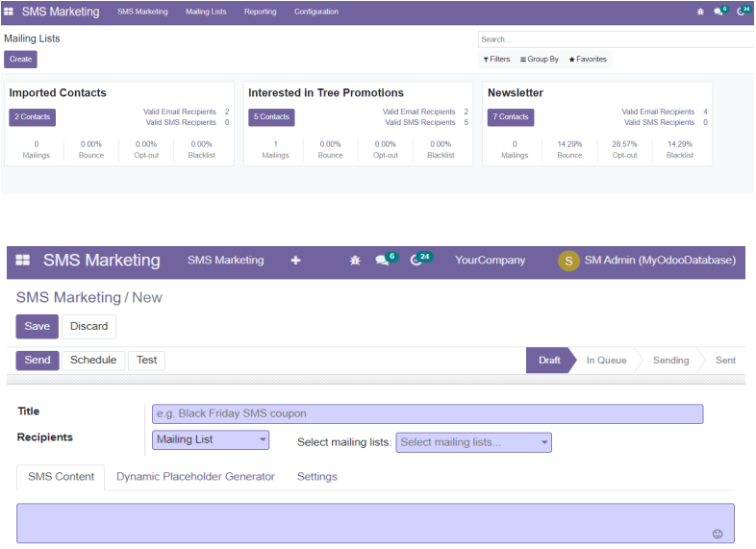The width and height of the screenshot is (756, 549).
Task: Switch to the Settings tab
Action: pyautogui.click(x=316, y=477)
